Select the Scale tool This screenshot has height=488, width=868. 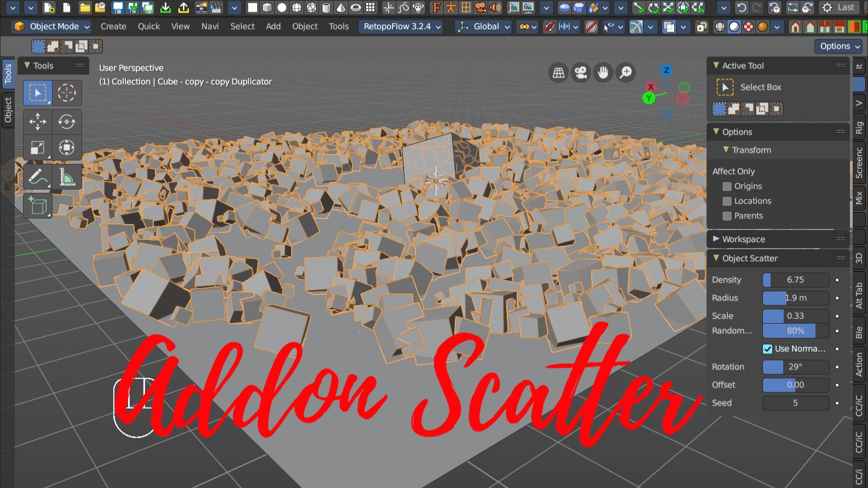click(x=37, y=147)
